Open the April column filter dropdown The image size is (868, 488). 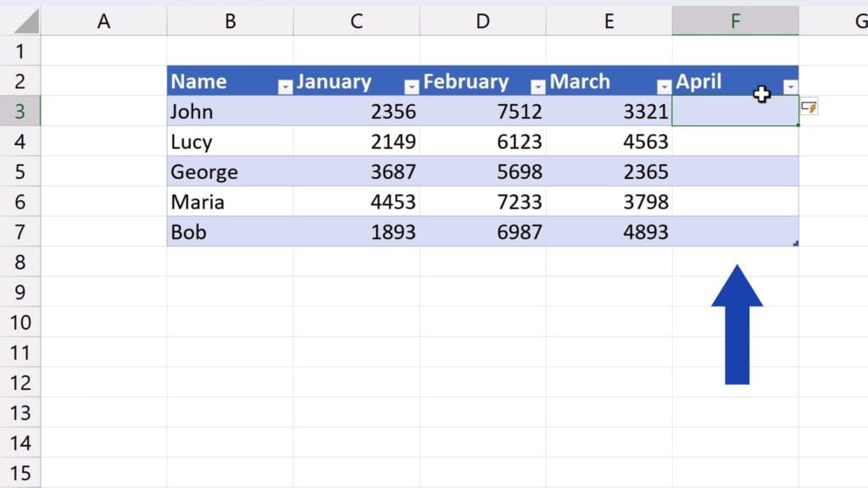click(x=791, y=87)
